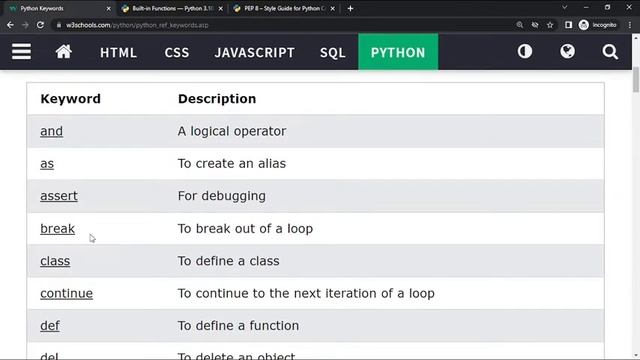
Task: Close the Python Keywords tab
Action: point(108,9)
